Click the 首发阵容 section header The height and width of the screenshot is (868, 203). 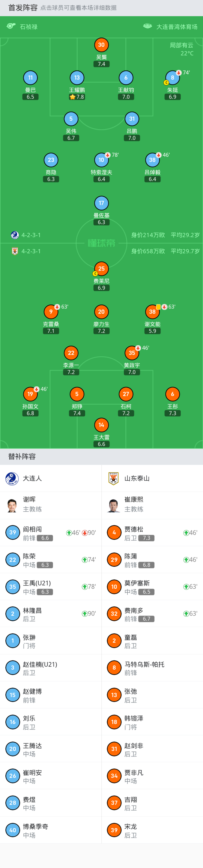23,8
